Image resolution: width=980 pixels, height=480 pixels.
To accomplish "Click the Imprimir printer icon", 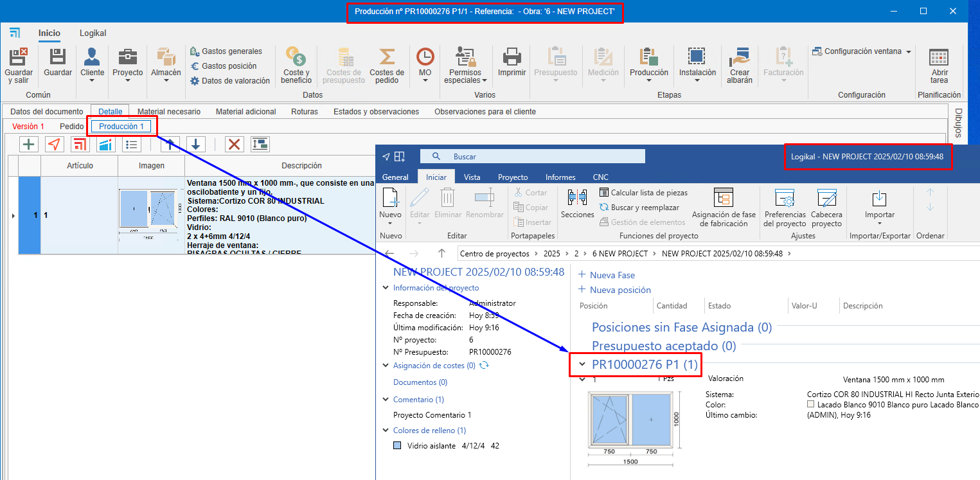I will point(512,57).
